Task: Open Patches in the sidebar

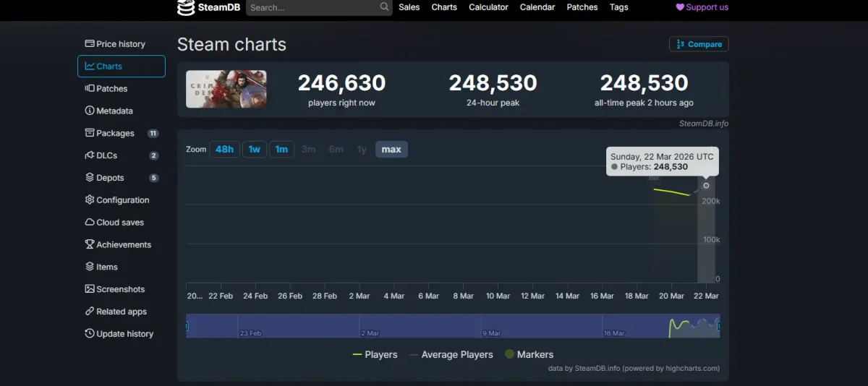Action: click(x=122, y=89)
